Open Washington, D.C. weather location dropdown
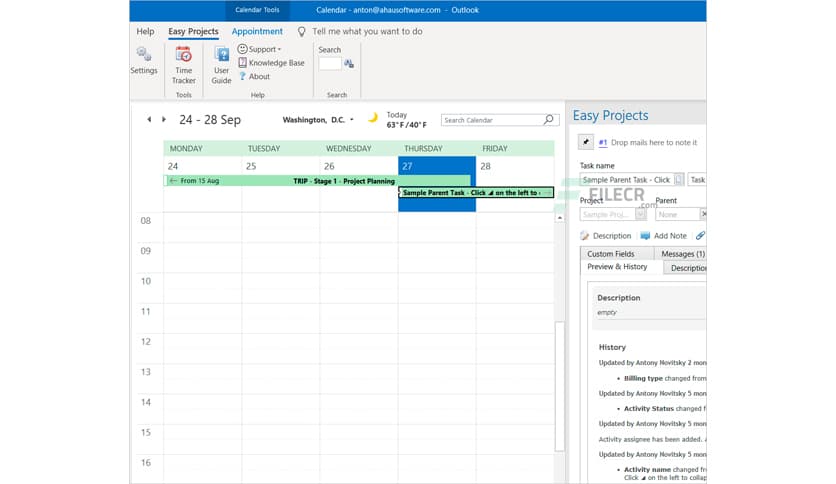The height and width of the screenshot is (484, 836). coord(318,120)
